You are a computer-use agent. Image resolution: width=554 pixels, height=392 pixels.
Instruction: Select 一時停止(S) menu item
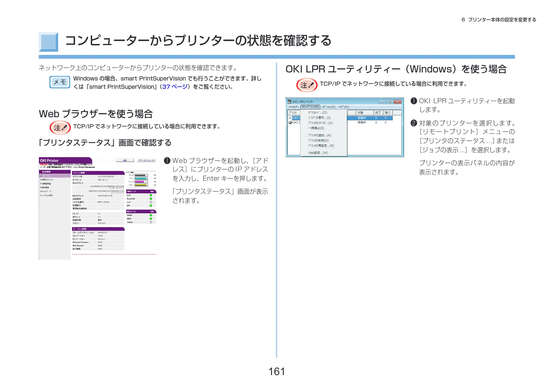316,128
